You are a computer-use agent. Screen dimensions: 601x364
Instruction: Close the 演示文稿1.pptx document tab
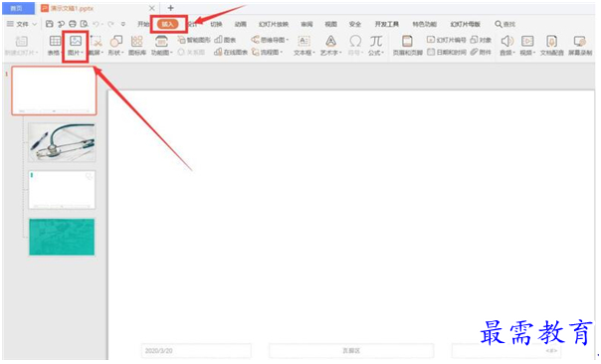coord(152,8)
